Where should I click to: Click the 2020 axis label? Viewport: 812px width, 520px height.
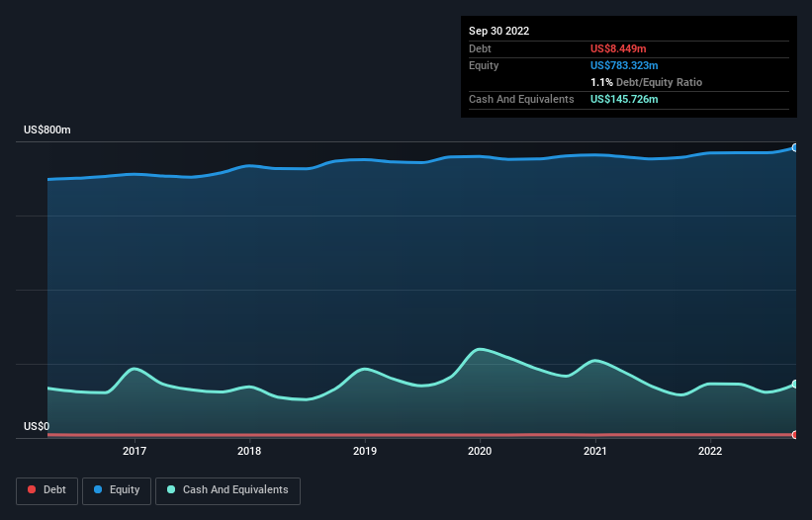(480, 451)
